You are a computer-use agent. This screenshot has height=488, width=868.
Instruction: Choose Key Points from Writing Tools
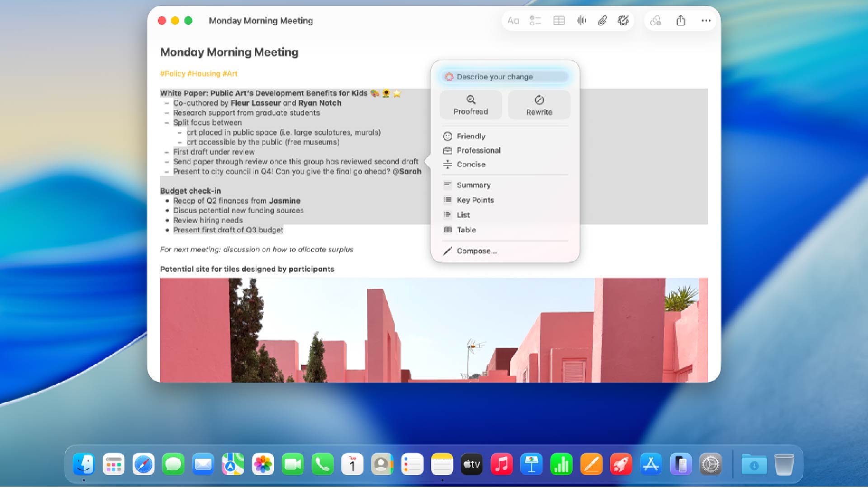475,200
